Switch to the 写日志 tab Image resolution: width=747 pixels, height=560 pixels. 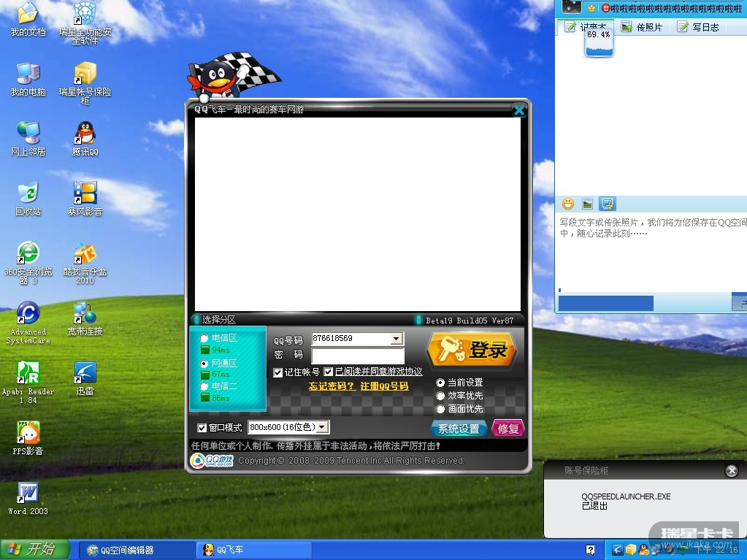click(x=698, y=27)
